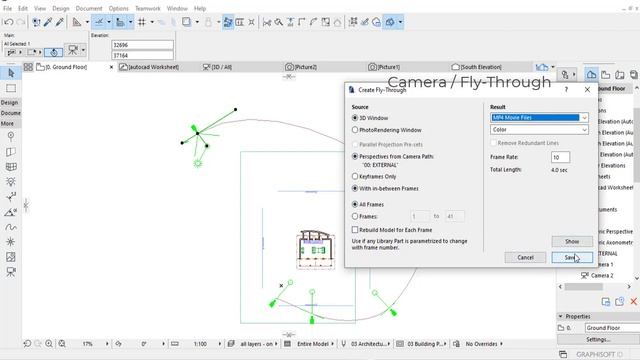Select the Hotspot tool in toolbox
Screen dimensions: 640x360
(x=11, y=242)
